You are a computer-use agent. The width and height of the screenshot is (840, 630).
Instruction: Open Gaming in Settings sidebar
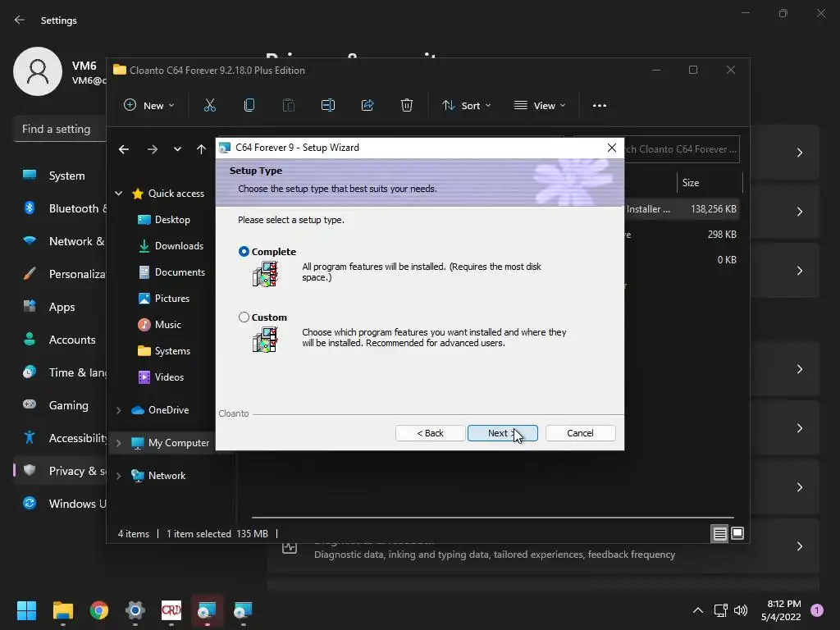tap(60, 405)
